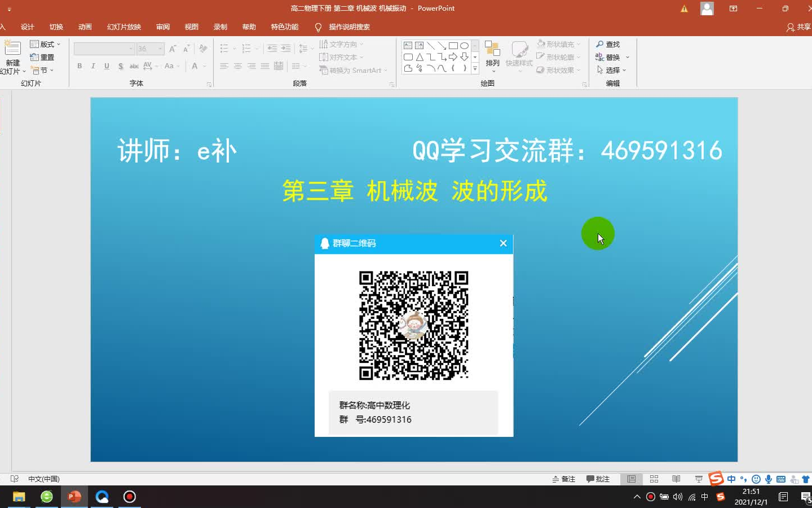Toggle align text right
The width and height of the screenshot is (812, 508).
coord(251,66)
